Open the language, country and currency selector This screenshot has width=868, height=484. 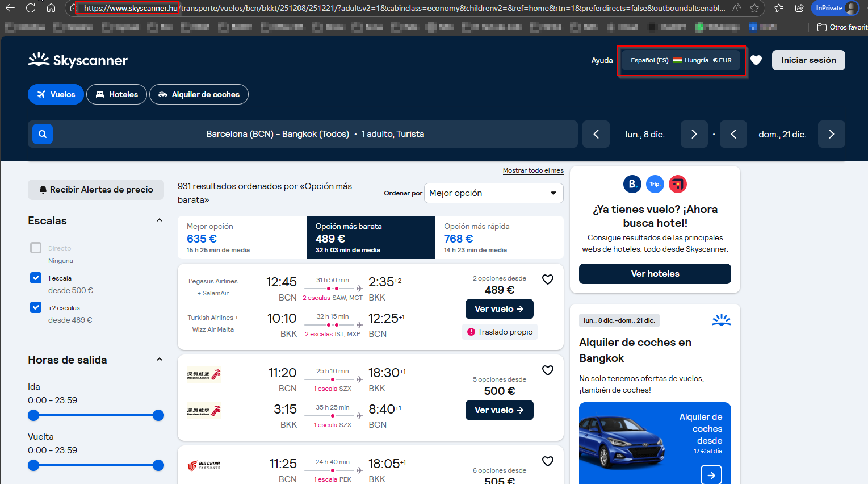pos(681,60)
